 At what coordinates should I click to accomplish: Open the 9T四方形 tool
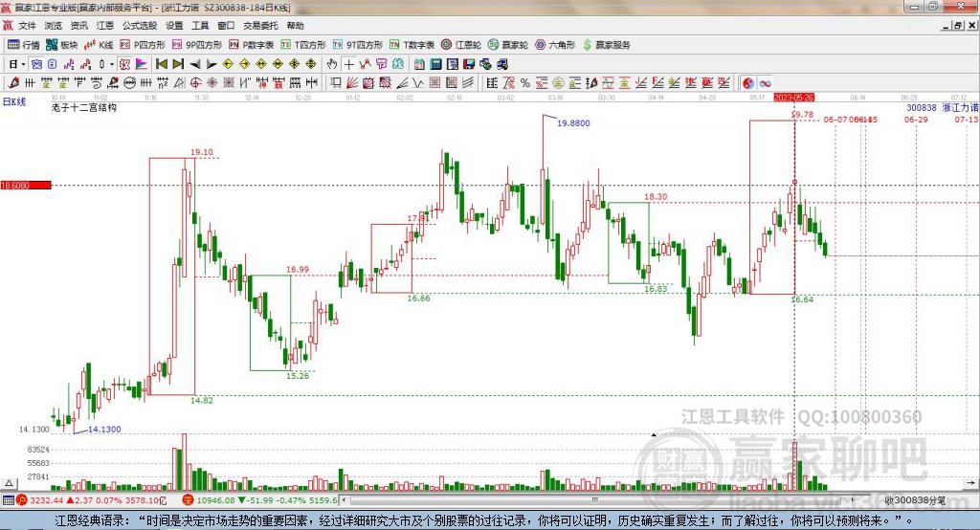[x=358, y=45]
